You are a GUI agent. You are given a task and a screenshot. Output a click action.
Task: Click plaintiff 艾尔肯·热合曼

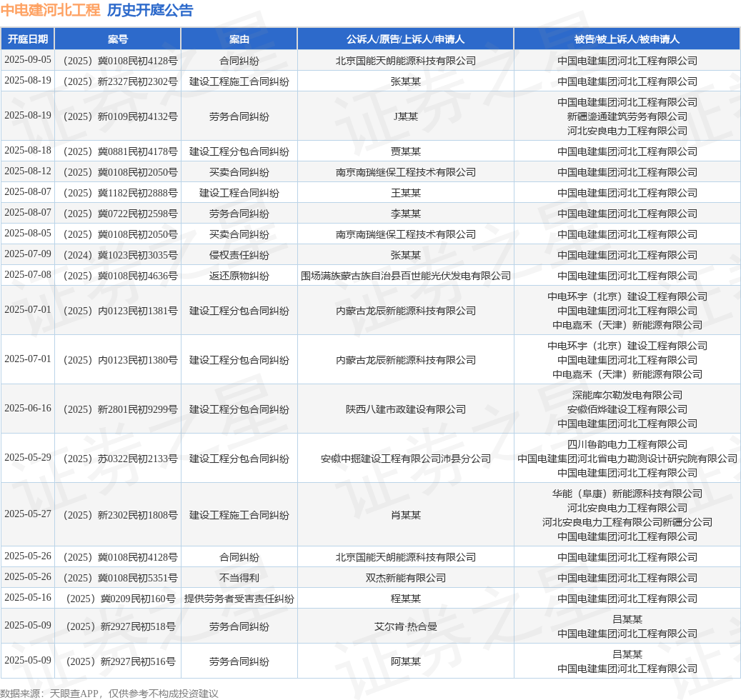click(x=405, y=627)
